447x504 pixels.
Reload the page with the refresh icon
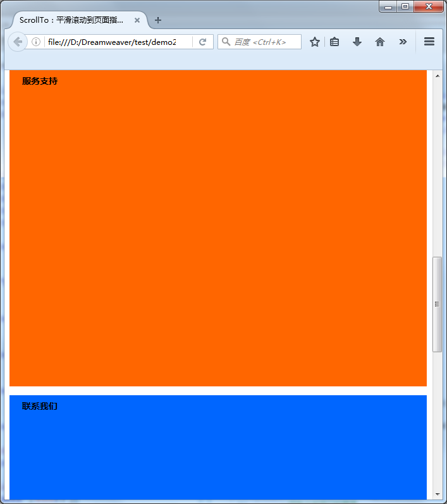click(202, 42)
